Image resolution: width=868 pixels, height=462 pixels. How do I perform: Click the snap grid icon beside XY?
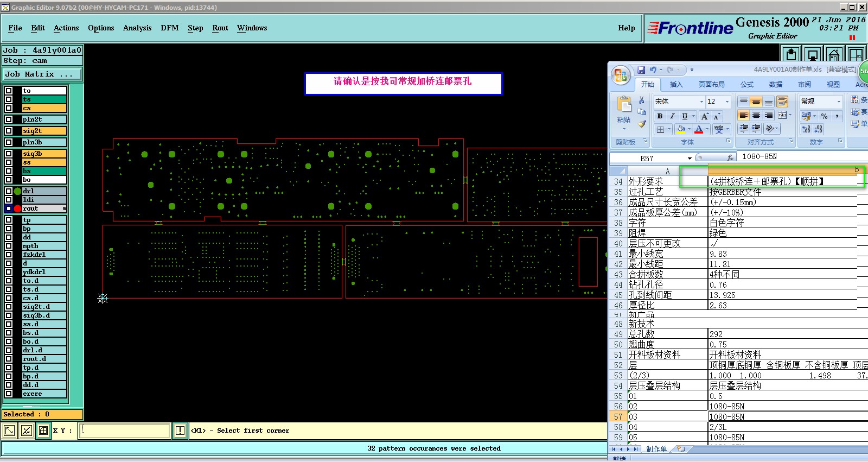click(43, 431)
